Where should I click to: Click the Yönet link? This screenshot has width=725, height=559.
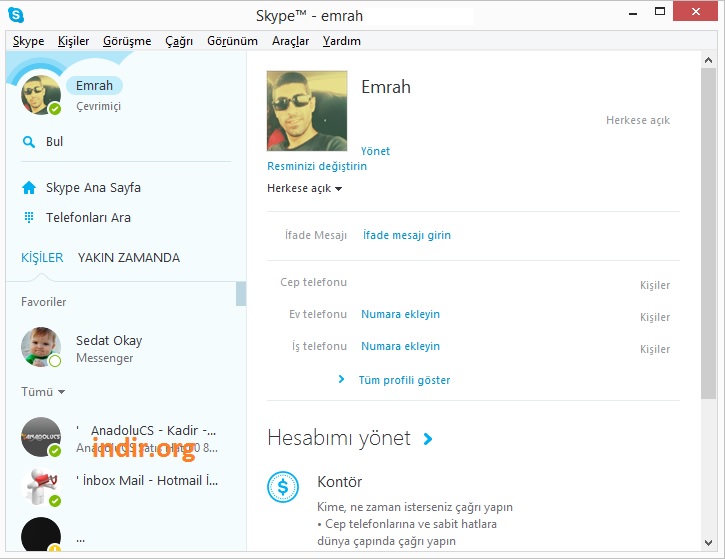click(x=375, y=151)
